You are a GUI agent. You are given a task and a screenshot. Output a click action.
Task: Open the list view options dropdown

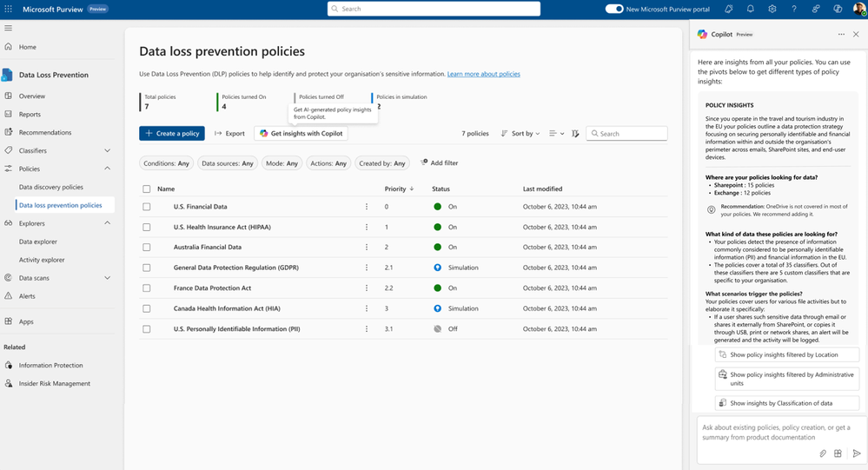click(x=556, y=134)
